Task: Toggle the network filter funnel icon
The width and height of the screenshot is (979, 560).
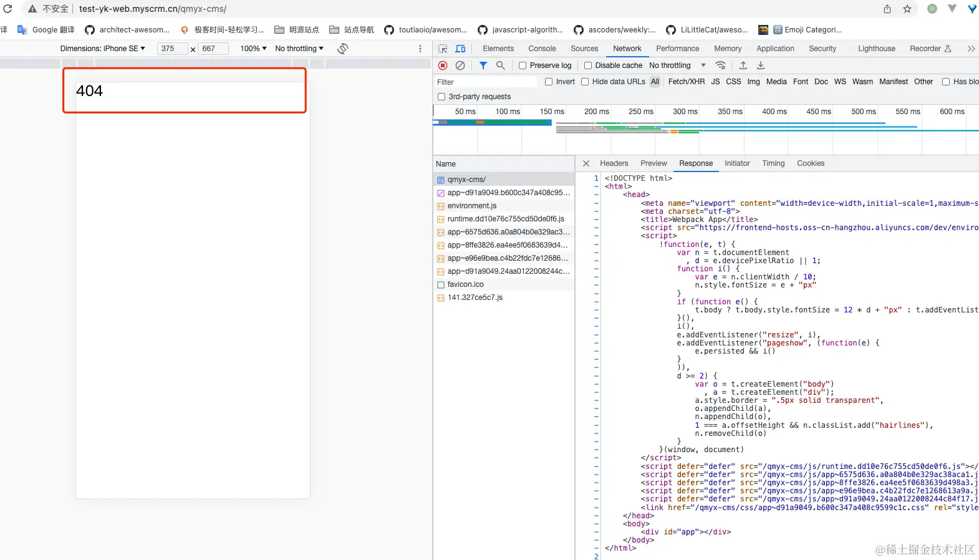Action: (x=483, y=65)
